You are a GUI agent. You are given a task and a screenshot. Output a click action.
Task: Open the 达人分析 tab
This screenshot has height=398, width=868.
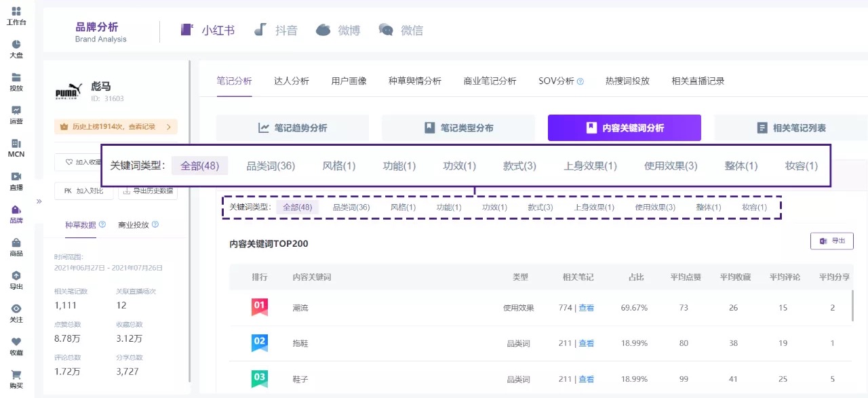pyautogui.click(x=292, y=81)
